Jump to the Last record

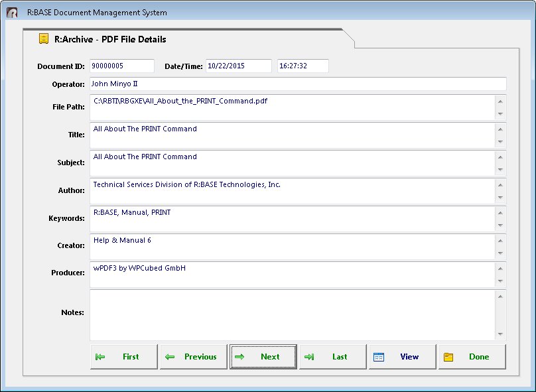pos(332,357)
